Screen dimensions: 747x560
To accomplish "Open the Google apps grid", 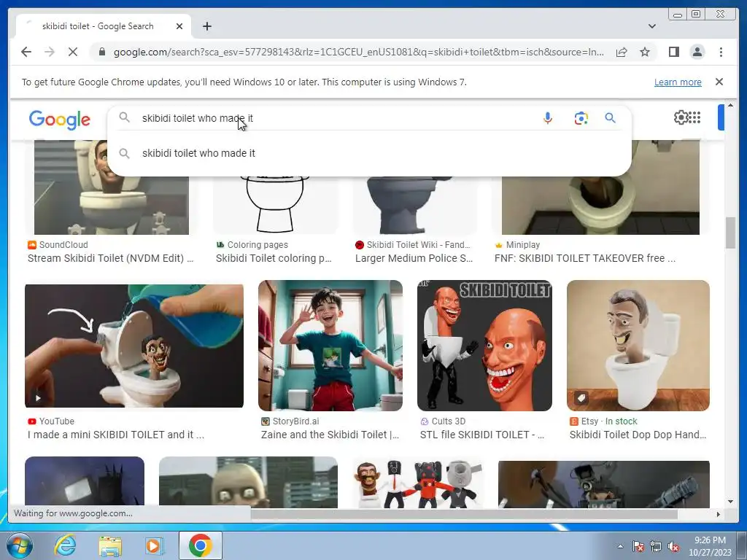I will [694, 117].
